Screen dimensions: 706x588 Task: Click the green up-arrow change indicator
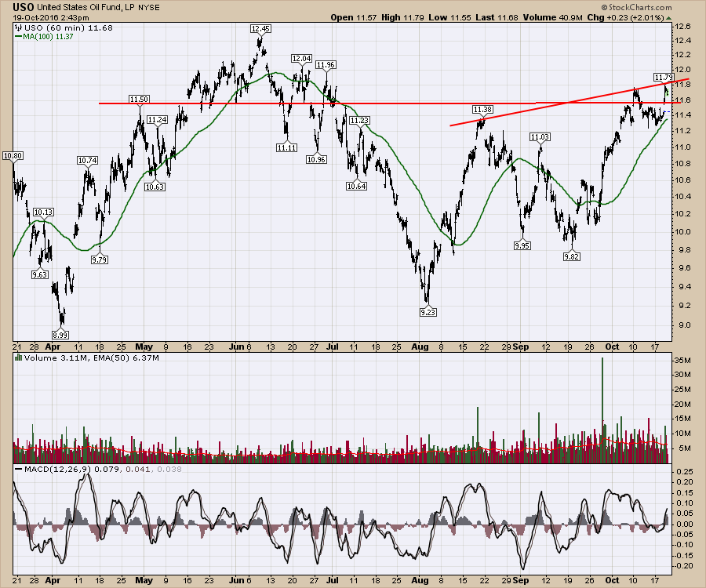pos(669,18)
